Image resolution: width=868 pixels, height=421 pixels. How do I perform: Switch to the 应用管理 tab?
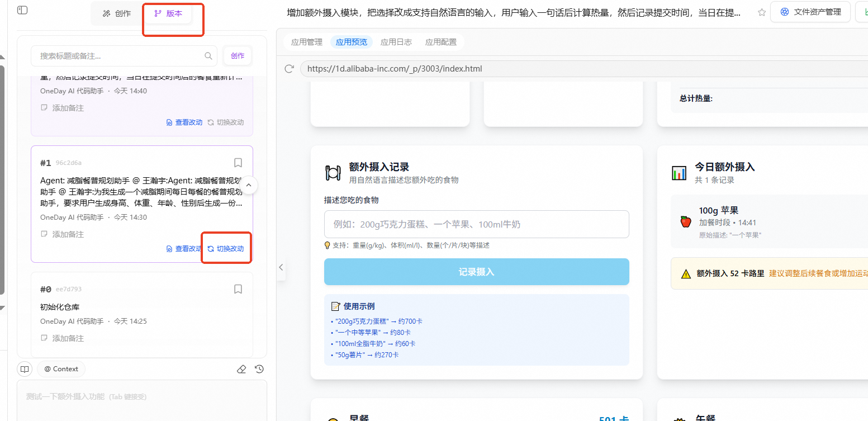(307, 42)
